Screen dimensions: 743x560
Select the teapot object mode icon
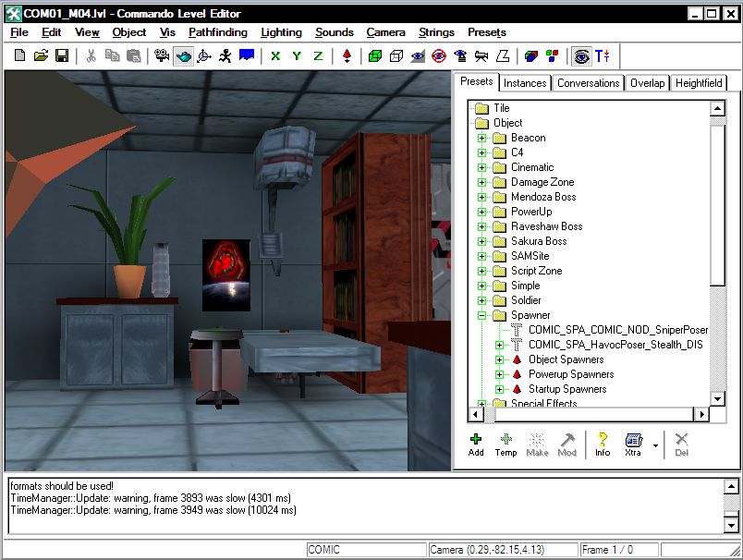click(184, 56)
